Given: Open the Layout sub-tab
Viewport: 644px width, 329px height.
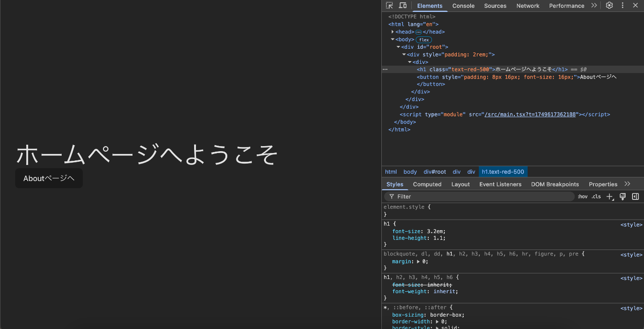Looking at the screenshot, I should 460,184.
